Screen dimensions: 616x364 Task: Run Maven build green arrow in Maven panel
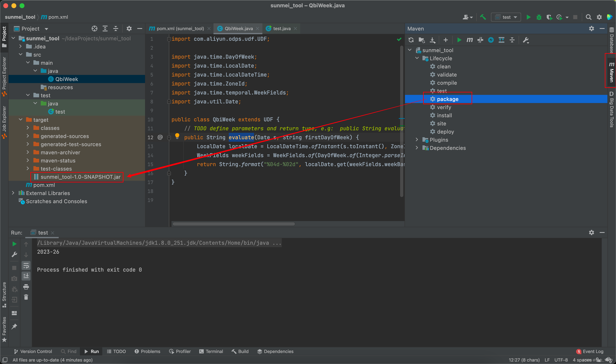[459, 40]
